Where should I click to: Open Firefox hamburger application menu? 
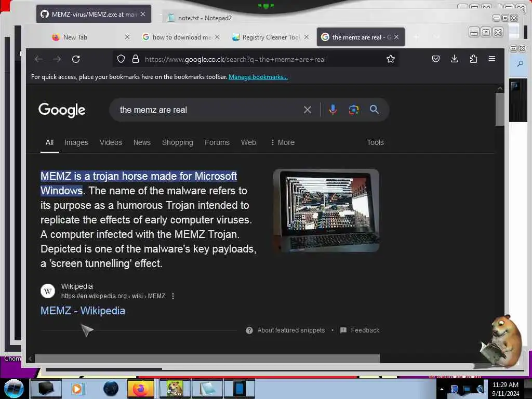click(x=491, y=59)
